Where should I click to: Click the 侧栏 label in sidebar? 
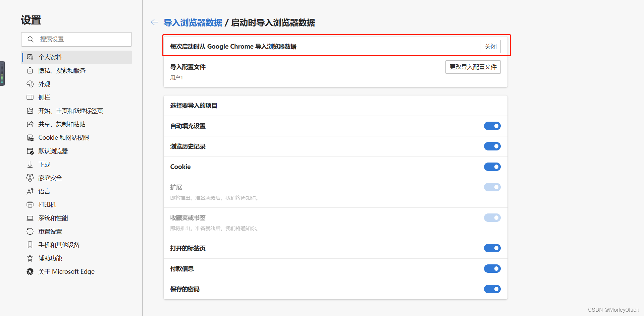pos(44,98)
